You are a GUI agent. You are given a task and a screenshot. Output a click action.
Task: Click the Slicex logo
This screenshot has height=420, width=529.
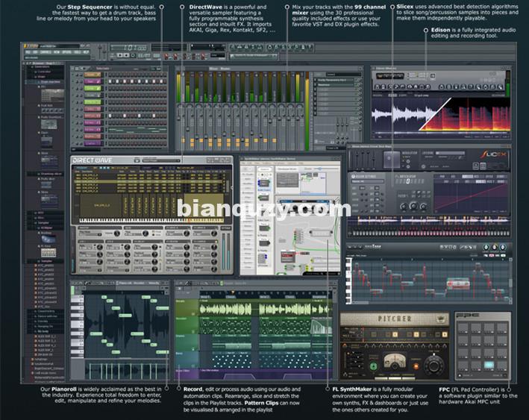[494, 155]
